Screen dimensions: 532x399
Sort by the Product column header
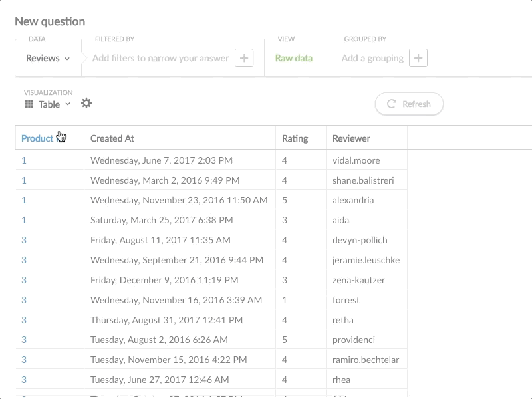coord(37,138)
